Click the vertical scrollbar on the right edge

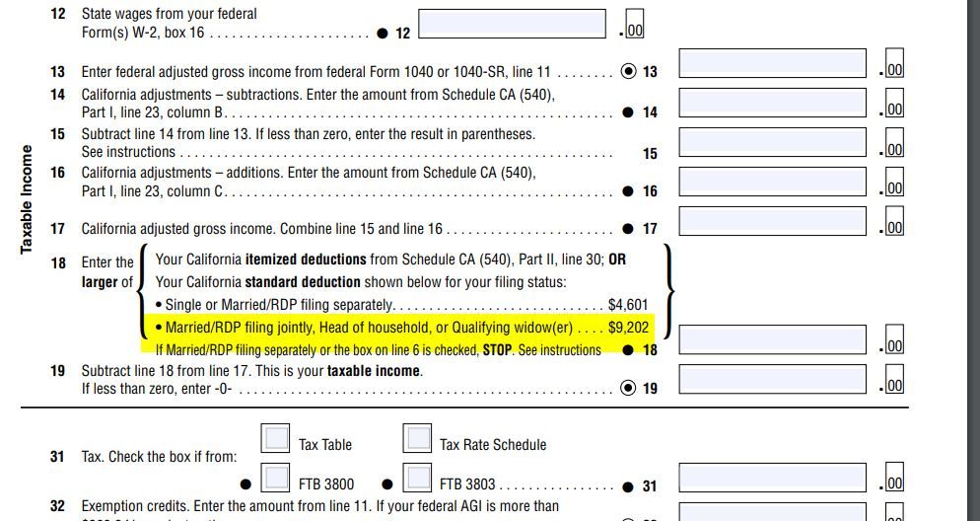click(974, 260)
